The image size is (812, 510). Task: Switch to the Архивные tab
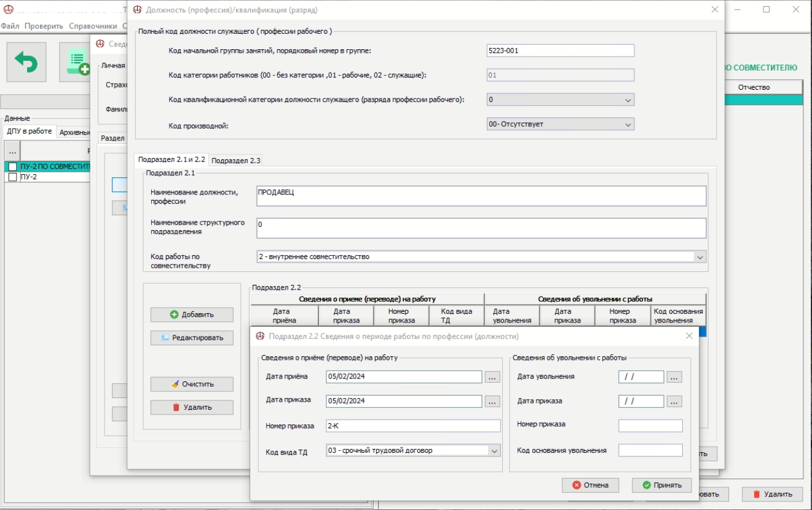pos(75,132)
